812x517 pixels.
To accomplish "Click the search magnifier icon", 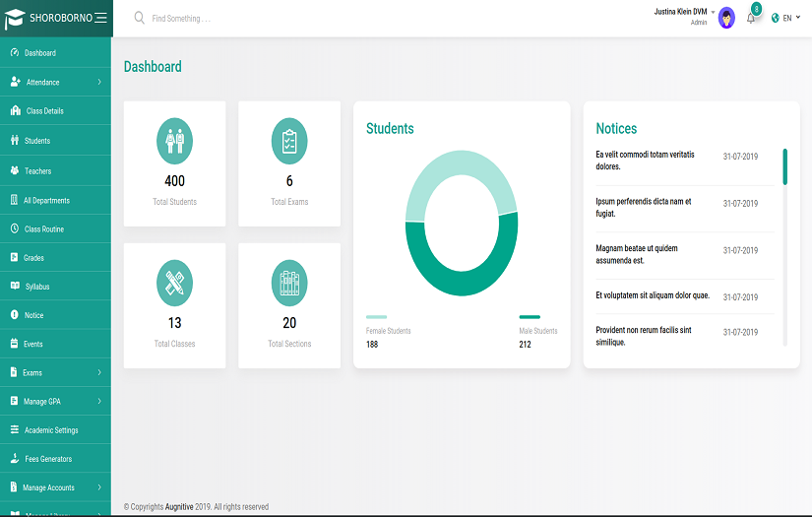I will coord(139,18).
